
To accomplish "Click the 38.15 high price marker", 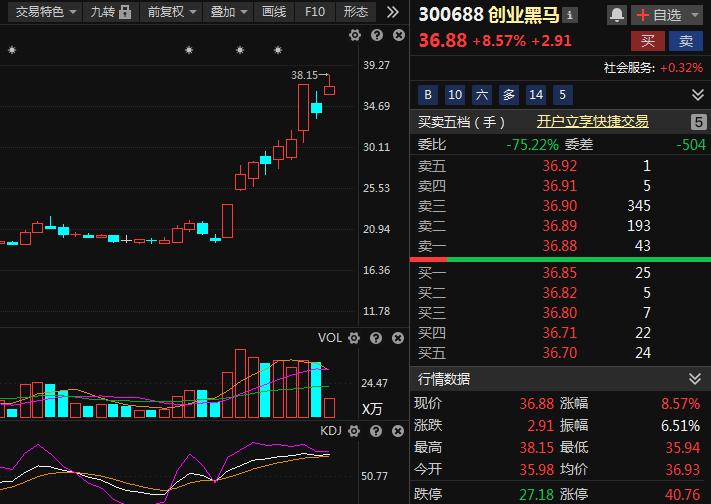I will 309,75.
